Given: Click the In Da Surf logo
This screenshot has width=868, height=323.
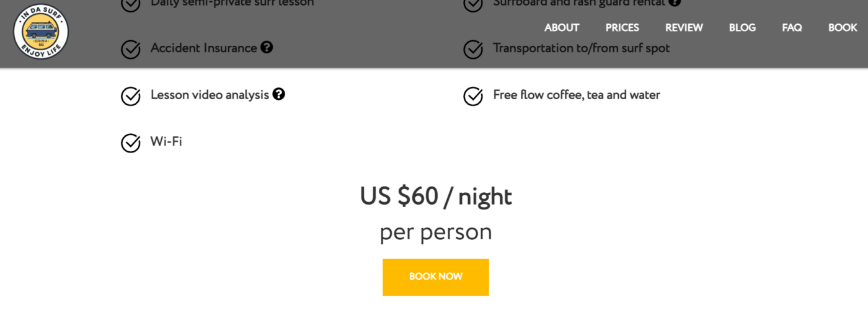Looking at the screenshot, I should (x=41, y=32).
